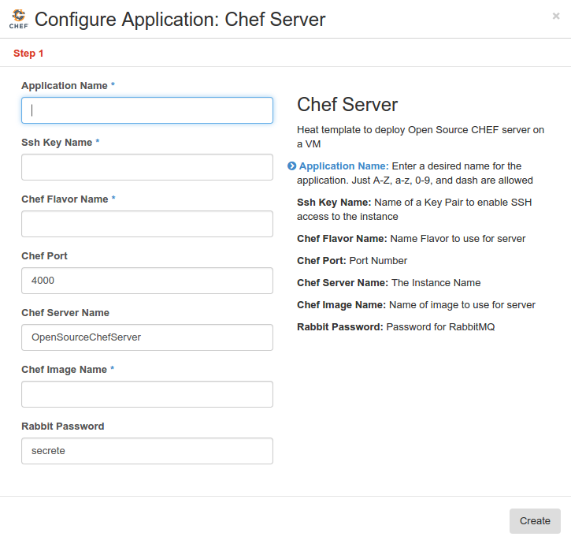Click the Chef logo icon in dialog header

[x=19, y=19]
